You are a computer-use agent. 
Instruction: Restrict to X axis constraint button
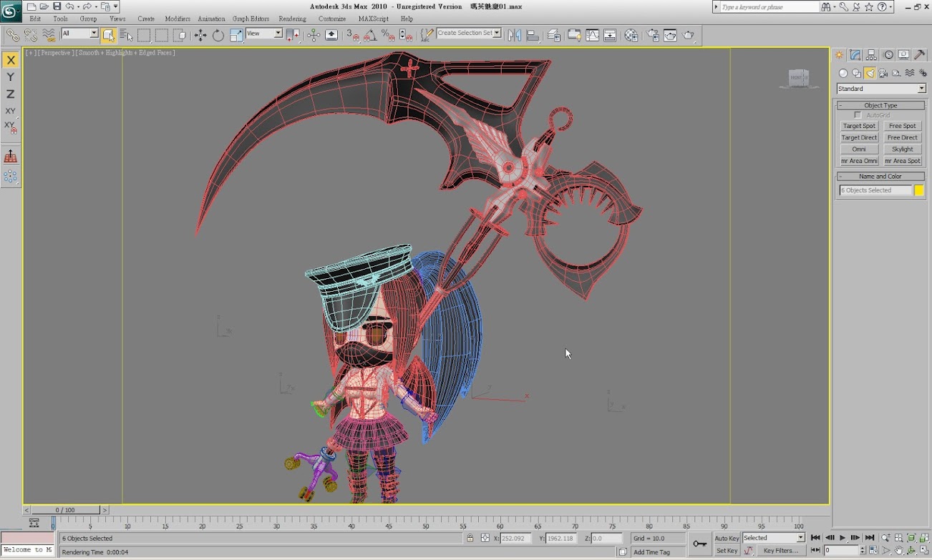(x=11, y=60)
